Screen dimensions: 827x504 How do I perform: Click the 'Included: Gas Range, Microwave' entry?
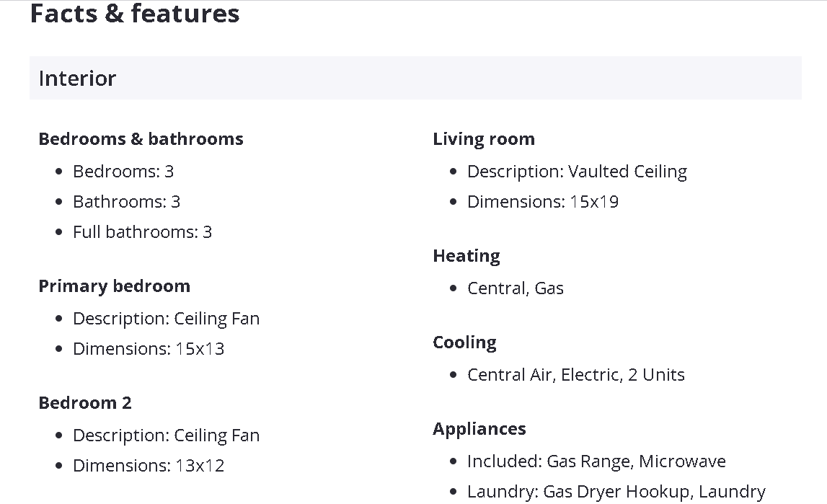pos(596,461)
